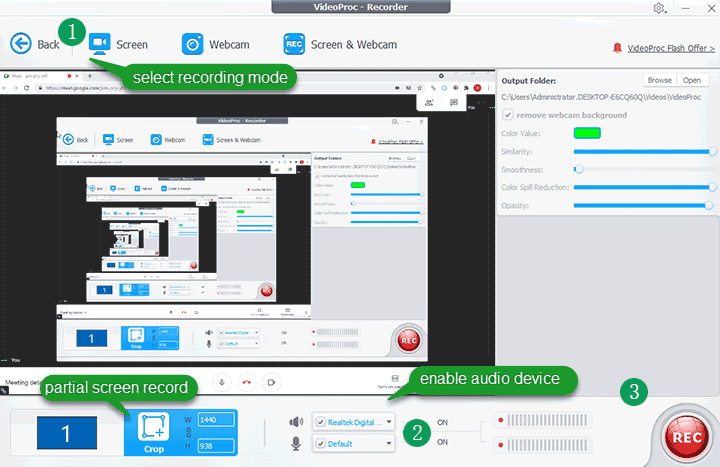Viewport: 720px width, 467px height.
Task: Click Open output folder button
Action: (692, 80)
